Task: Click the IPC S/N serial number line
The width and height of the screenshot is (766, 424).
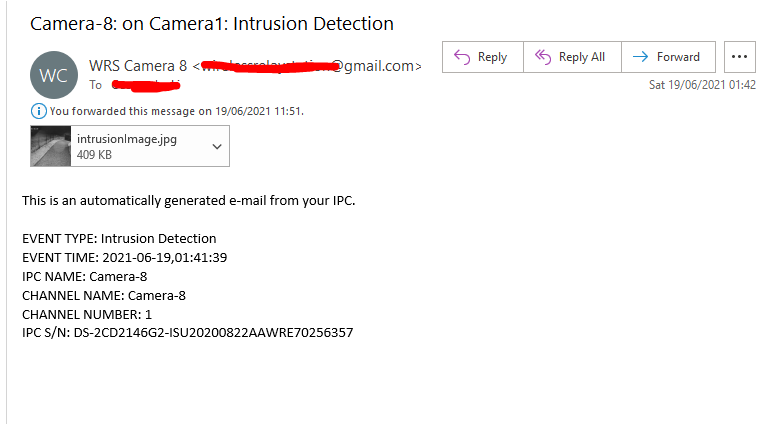Action: click(x=187, y=332)
